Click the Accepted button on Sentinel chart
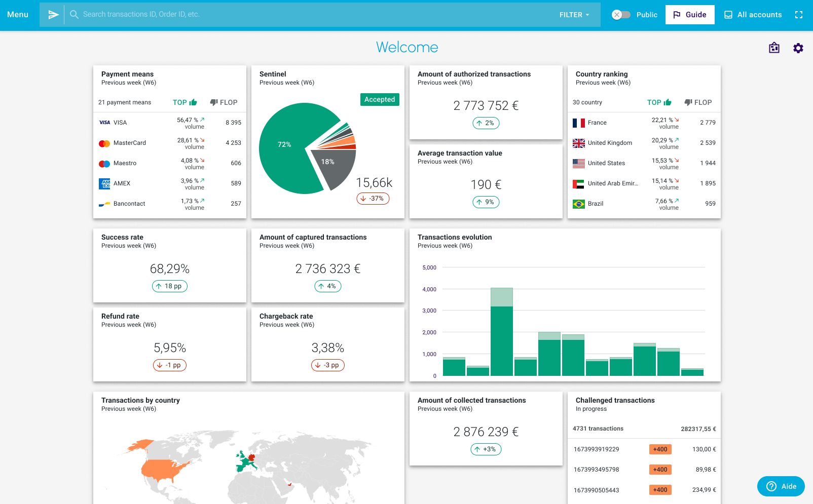 click(380, 99)
